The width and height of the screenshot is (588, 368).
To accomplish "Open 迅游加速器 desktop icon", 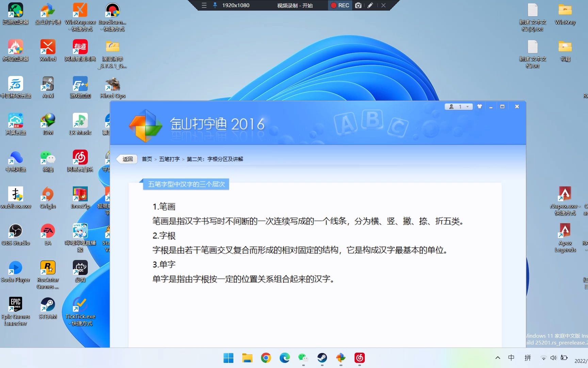I will tap(16, 14).
